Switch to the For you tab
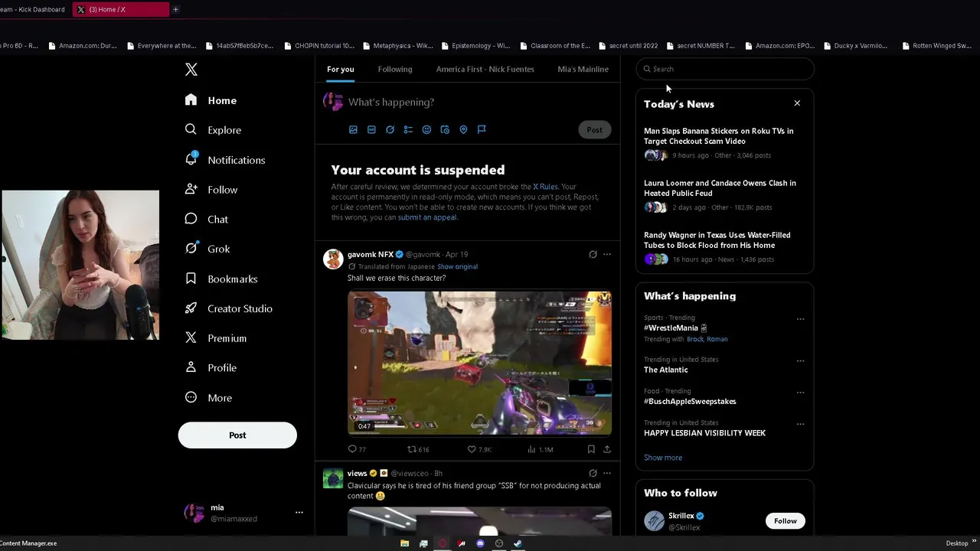The width and height of the screenshot is (980, 551). point(341,69)
